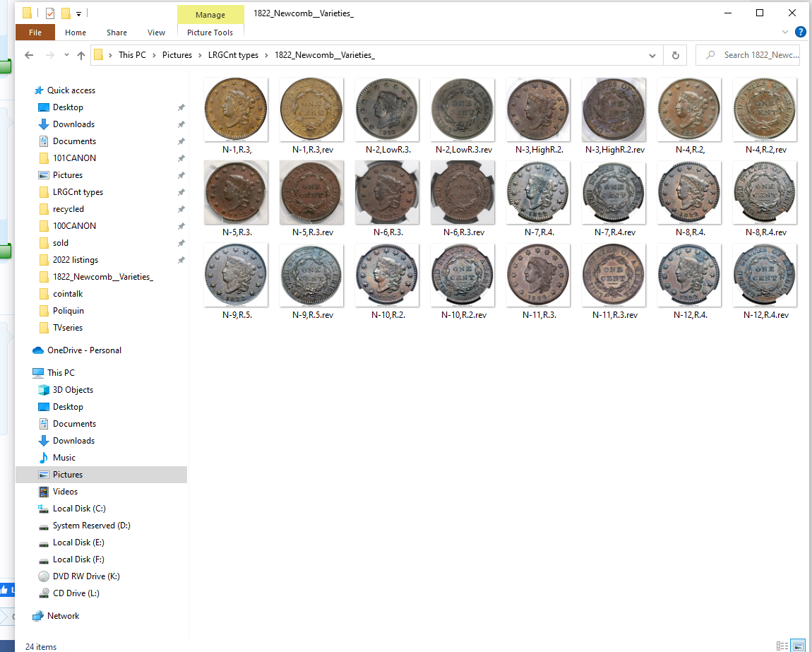Click the Back navigation arrow
This screenshot has width=812, height=652.
pos(29,55)
